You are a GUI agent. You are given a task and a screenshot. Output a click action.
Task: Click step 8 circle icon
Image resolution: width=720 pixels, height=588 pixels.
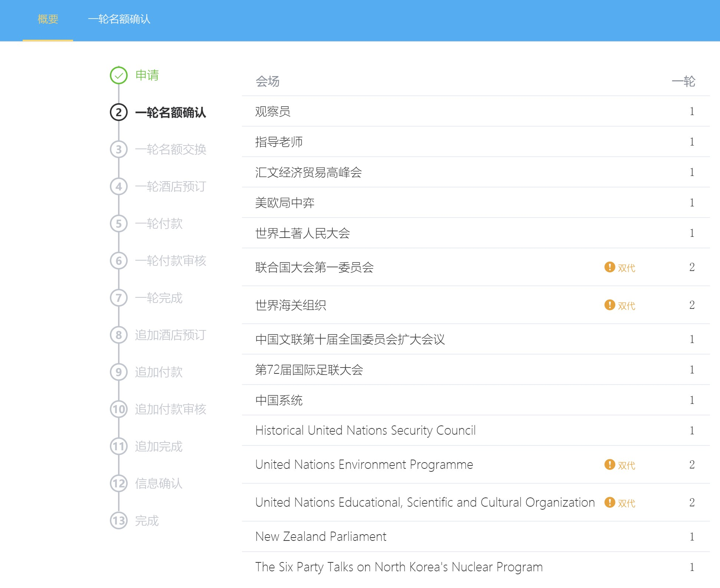click(x=119, y=335)
